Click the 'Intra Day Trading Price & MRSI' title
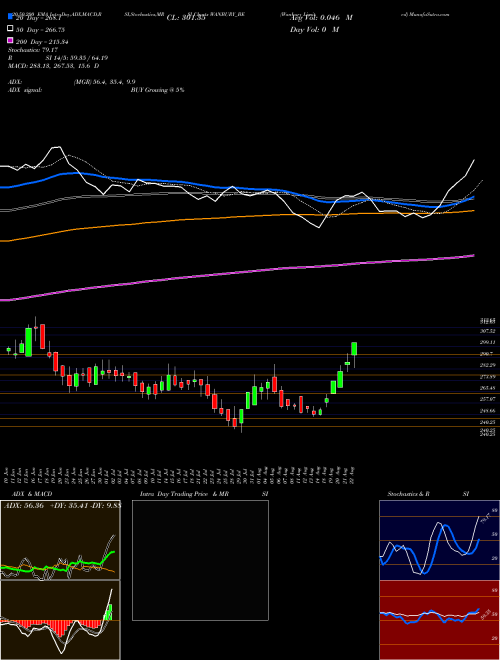This screenshot has height=660, width=500. pos(204,494)
